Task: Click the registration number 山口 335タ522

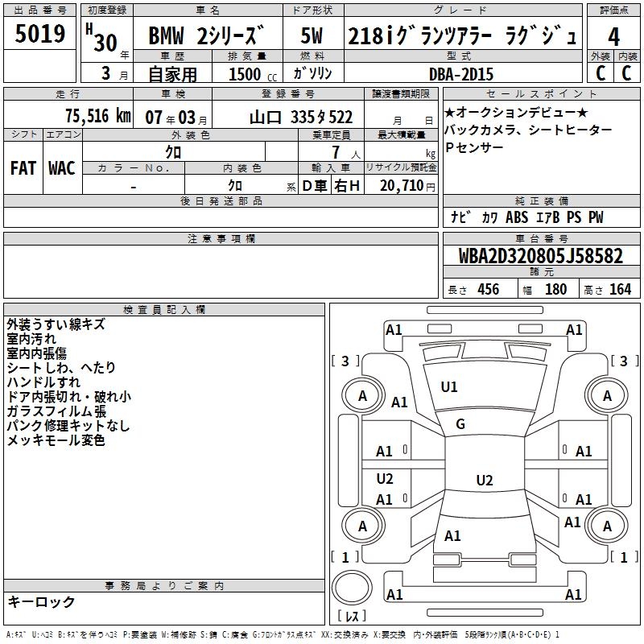Action: tap(300, 118)
